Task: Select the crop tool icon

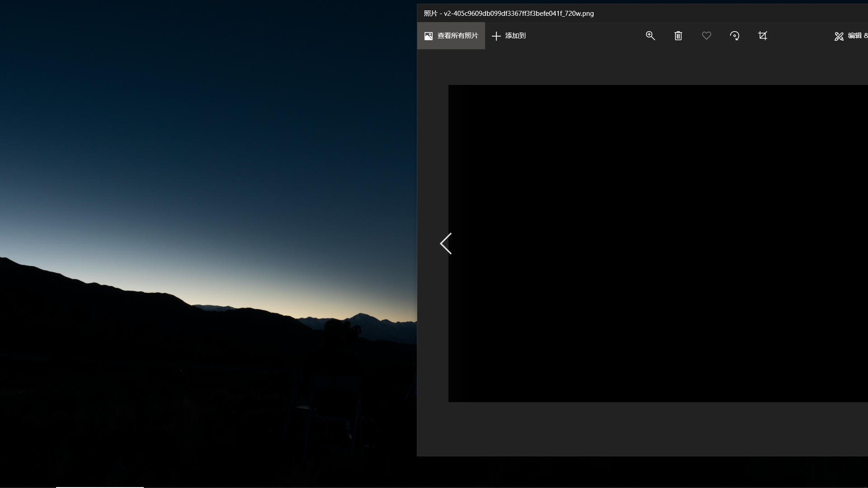Action: click(x=763, y=36)
